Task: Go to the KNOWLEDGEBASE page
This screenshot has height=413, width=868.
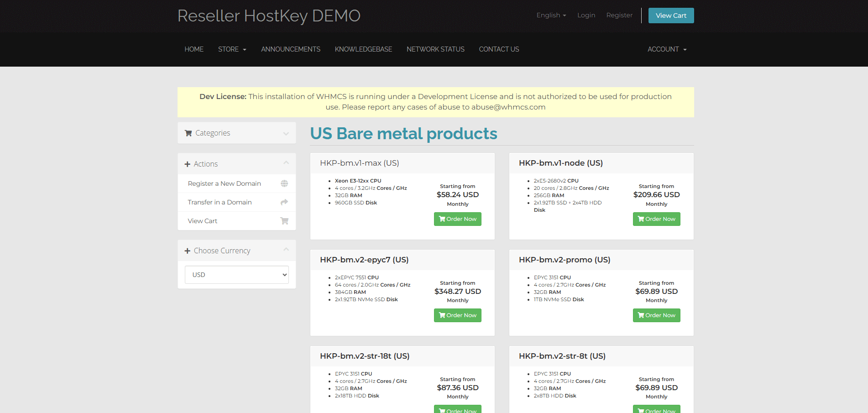Action: (x=363, y=49)
